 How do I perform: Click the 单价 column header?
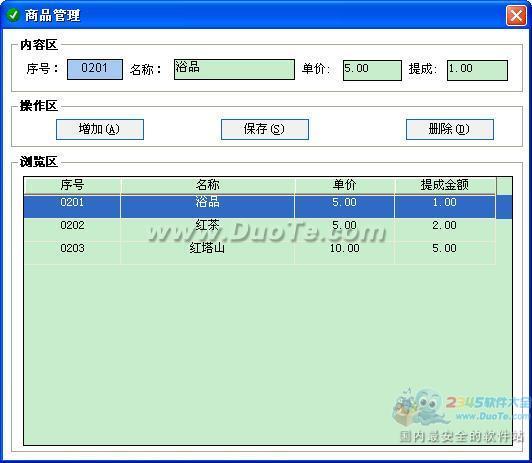tap(344, 185)
